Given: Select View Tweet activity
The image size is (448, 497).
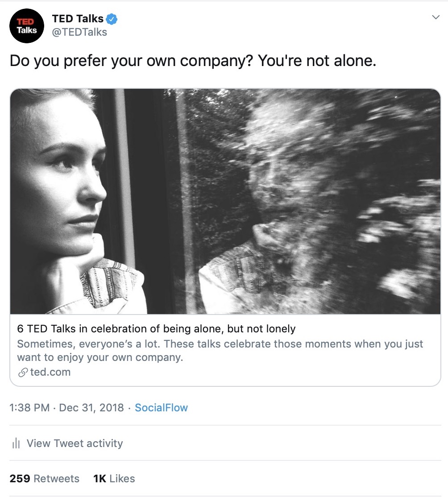Looking at the screenshot, I should click(x=75, y=443).
